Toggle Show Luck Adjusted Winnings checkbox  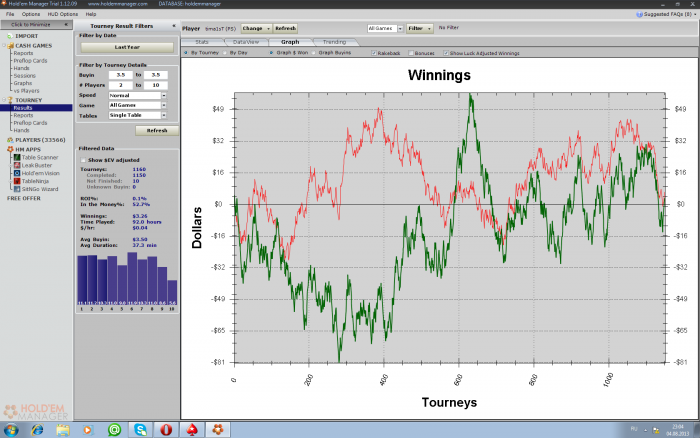(x=446, y=53)
